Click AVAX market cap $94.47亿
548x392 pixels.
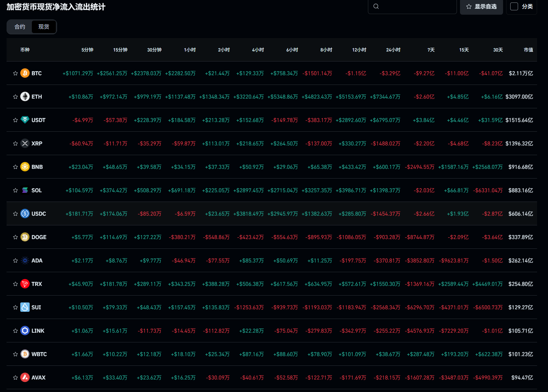click(x=522, y=378)
